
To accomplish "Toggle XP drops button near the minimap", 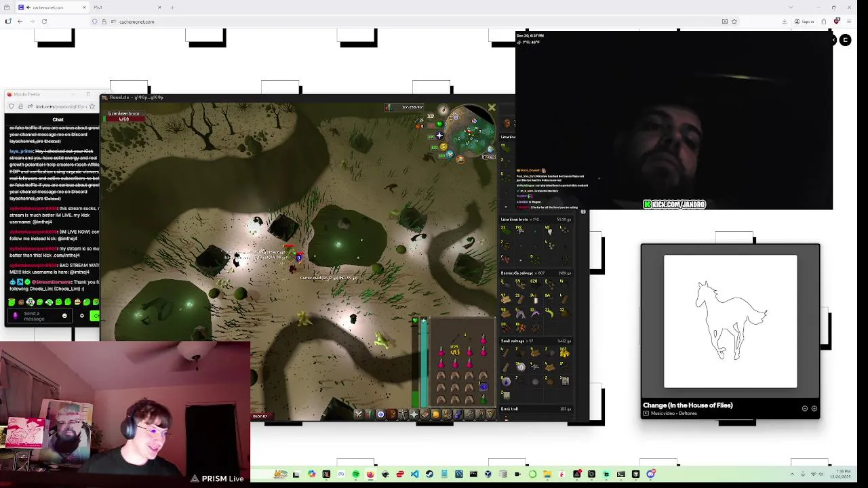I will (x=430, y=116).
